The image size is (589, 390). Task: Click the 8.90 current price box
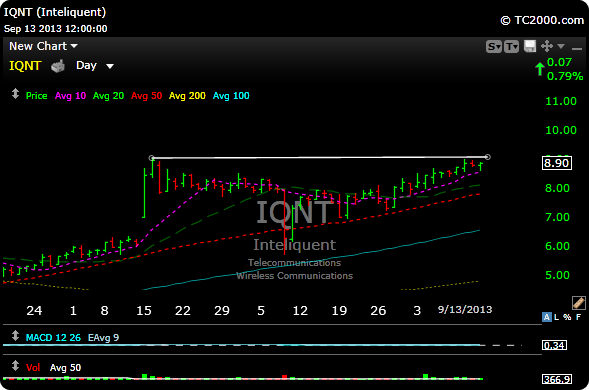[557, 163]
